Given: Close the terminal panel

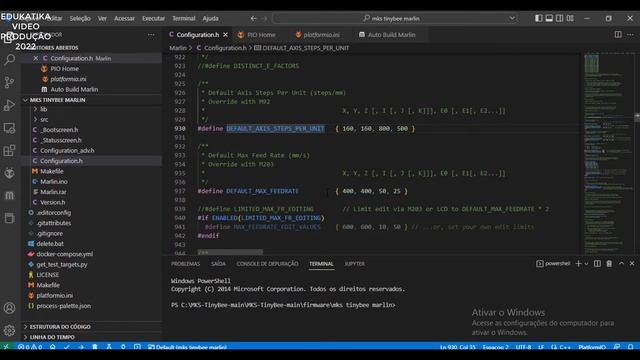Looking at the screenshot, I should point(632,264).
